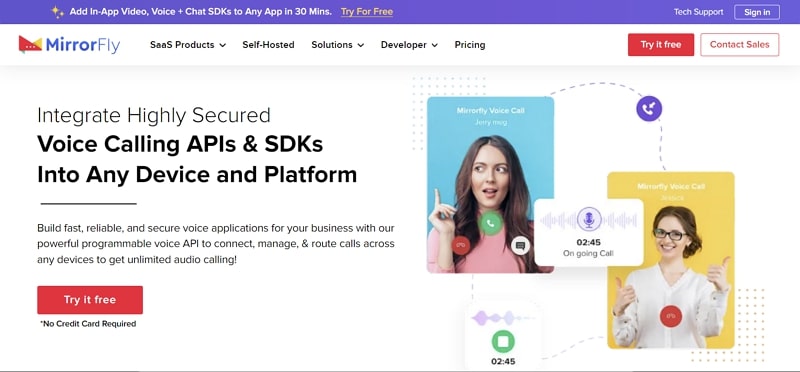This screenshot has width=800, height=372.
Task: Open the Tech Support link
Action: click(698, 12)
